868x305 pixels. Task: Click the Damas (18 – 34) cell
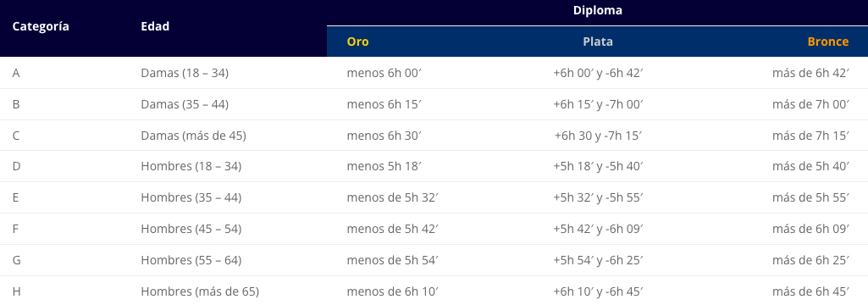[x=185, y=73]
